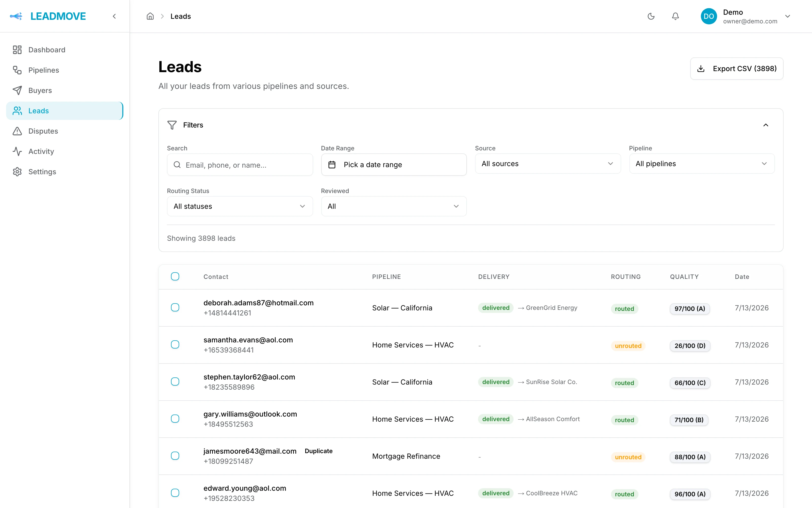Open Activity in the sidebar
Image resolution: width=812 pixels, height=508 pixels.
[65, 152]
